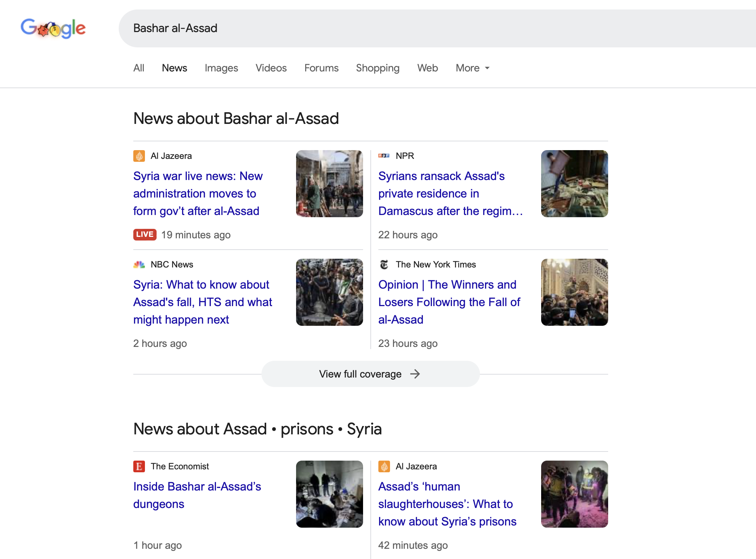This screenshot has width=756, height=559.
Task: Click The Economist red E icon
Action: (x=139, y=466)
